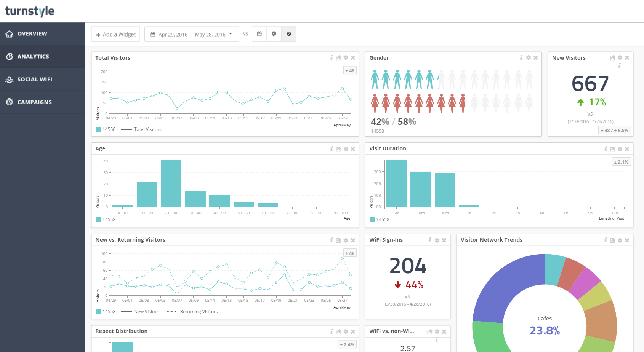Screen dimensions: 644x352
Task: Open Campaigns section
Action: tap(43, 102)
